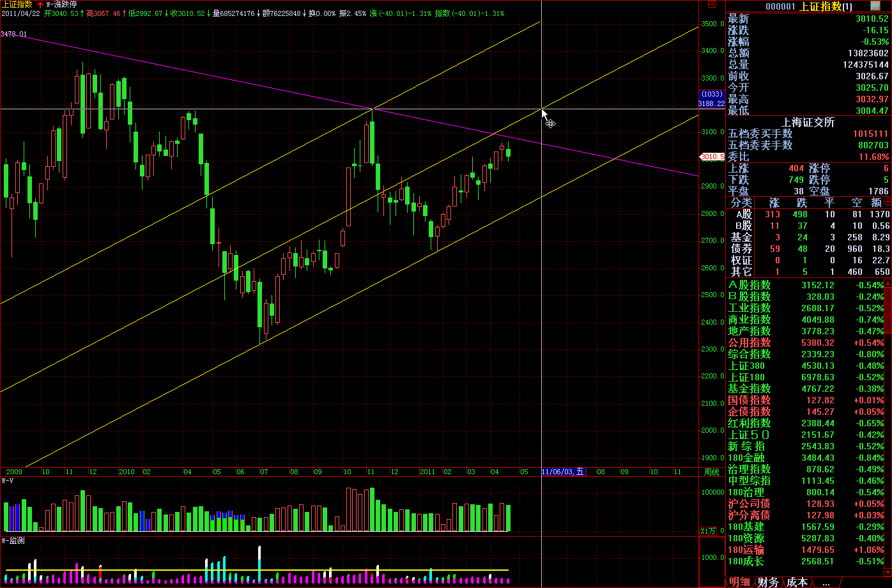892x588 pixels.
Task: Open the W-涨跌停 indicator selector
Action: click(x=61, y=4)
